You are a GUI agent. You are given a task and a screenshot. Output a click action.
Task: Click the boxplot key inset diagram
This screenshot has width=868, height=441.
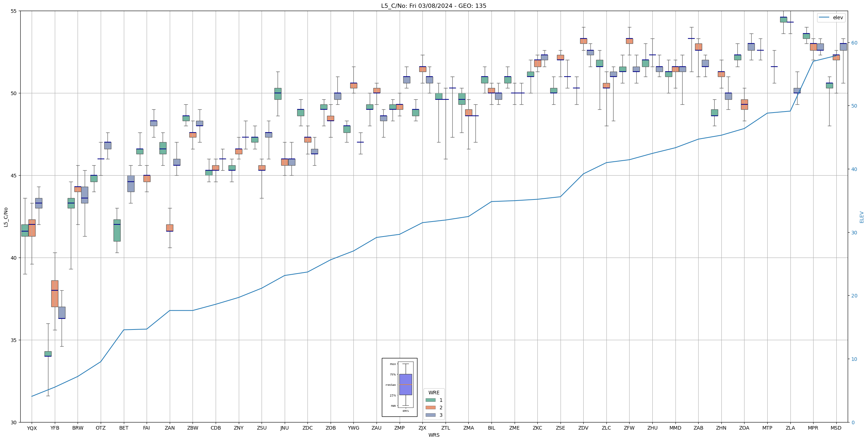[x=399, y=387]
